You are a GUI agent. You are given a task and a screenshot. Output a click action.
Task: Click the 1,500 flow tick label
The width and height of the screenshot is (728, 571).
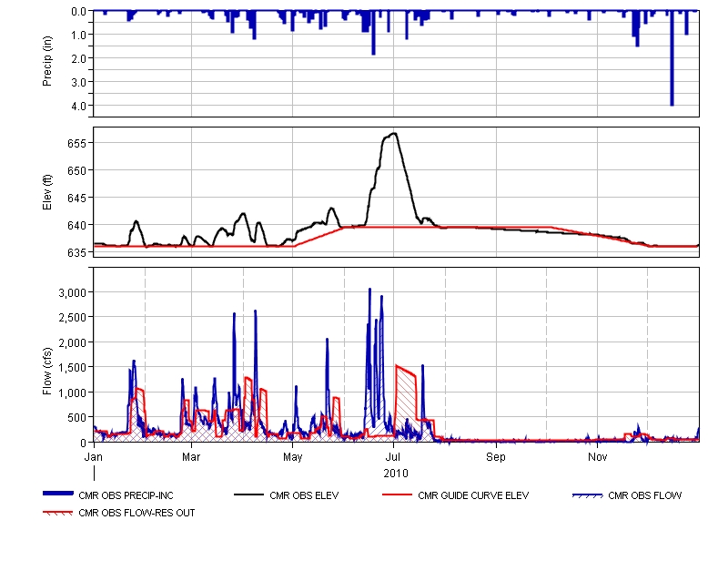pos(73,368)
